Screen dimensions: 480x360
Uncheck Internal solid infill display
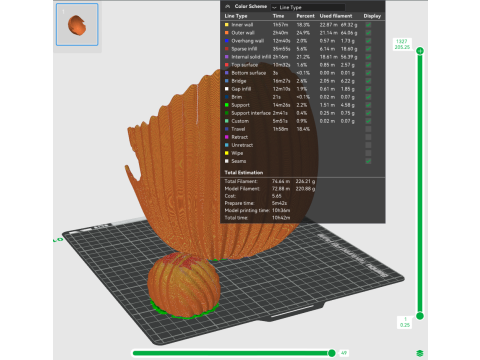point(368,57)
